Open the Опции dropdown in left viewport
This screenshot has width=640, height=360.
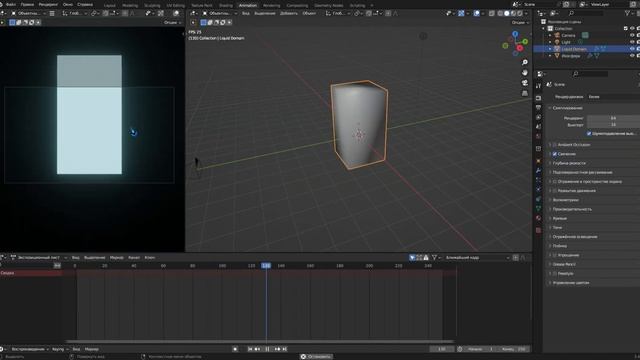[172, 22]
